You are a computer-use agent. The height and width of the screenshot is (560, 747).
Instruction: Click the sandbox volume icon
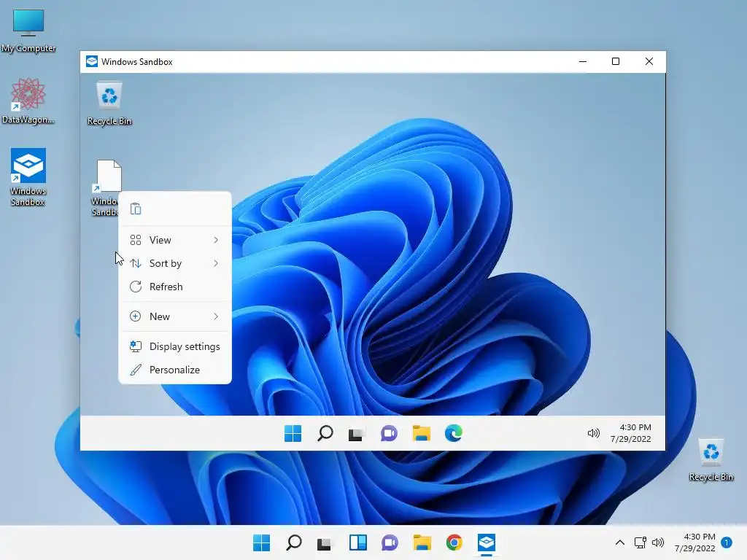point(593,433)
